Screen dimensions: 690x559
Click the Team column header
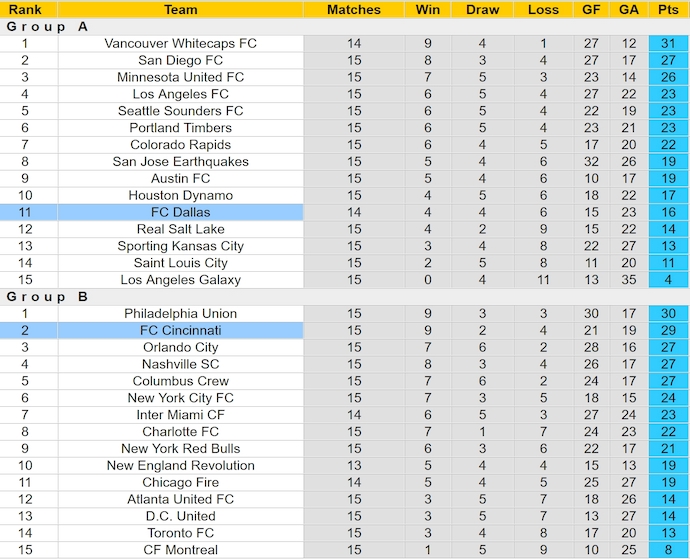pos(180,9)
